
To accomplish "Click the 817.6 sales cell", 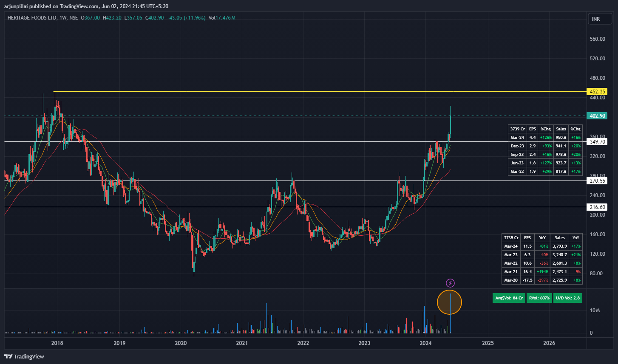I will [x=561, y=172].
